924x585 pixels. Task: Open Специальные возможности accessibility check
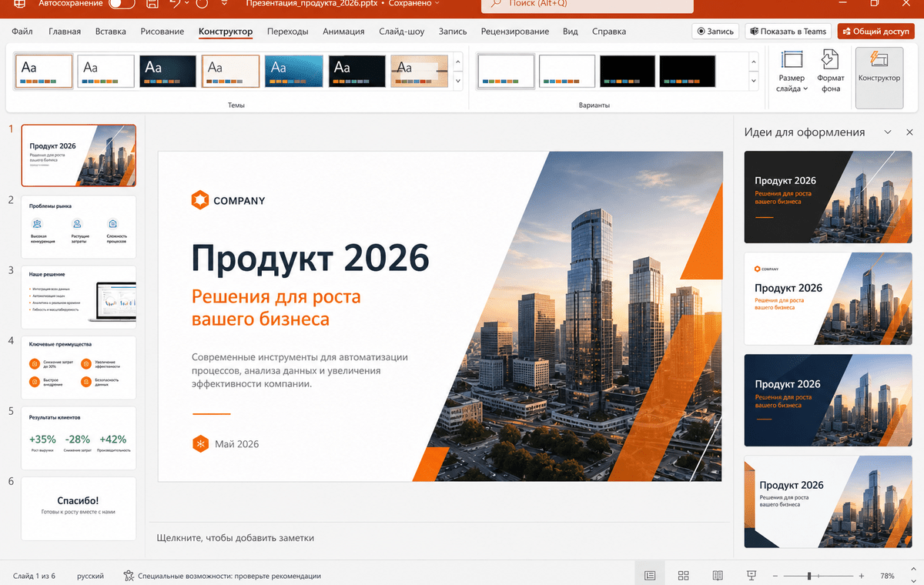point(223,576)
